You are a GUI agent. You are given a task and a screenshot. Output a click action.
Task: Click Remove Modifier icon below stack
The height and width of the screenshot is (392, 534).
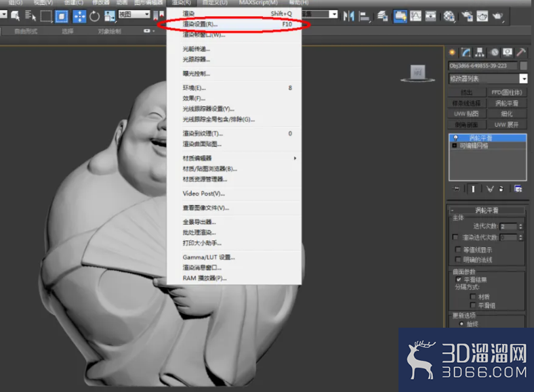pos(501,189)
